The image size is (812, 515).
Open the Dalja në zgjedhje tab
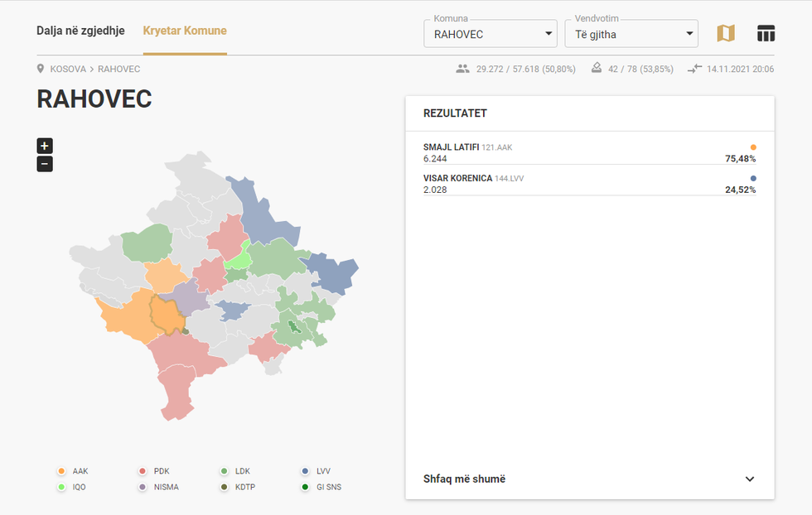click(x=80, y=31)
